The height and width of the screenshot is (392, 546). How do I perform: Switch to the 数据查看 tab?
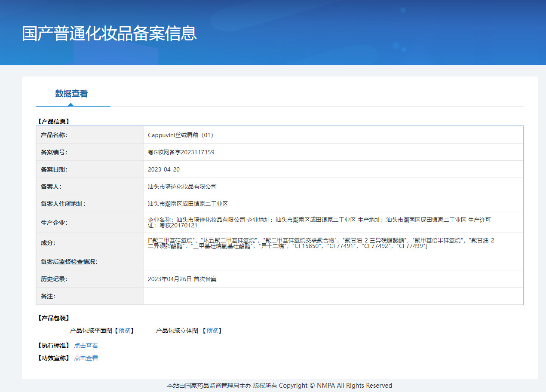click(x=71, y=94)
